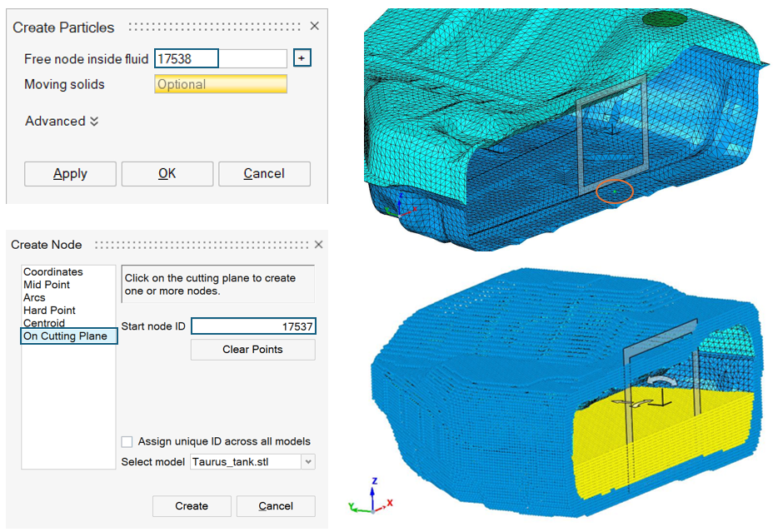773x532 pixels.
Task: Select Centroid node creation method
Action: tap(44, 323)
